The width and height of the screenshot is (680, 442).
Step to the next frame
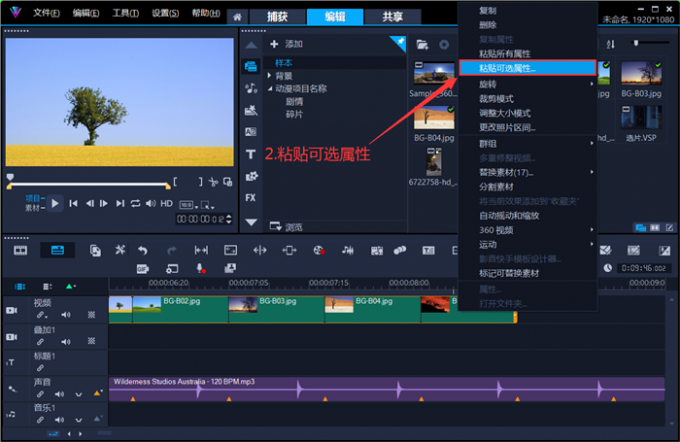104,203
